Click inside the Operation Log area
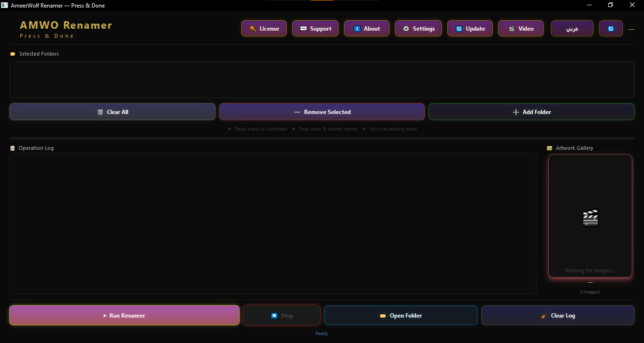The image size is (644, 343). point(273,224)
